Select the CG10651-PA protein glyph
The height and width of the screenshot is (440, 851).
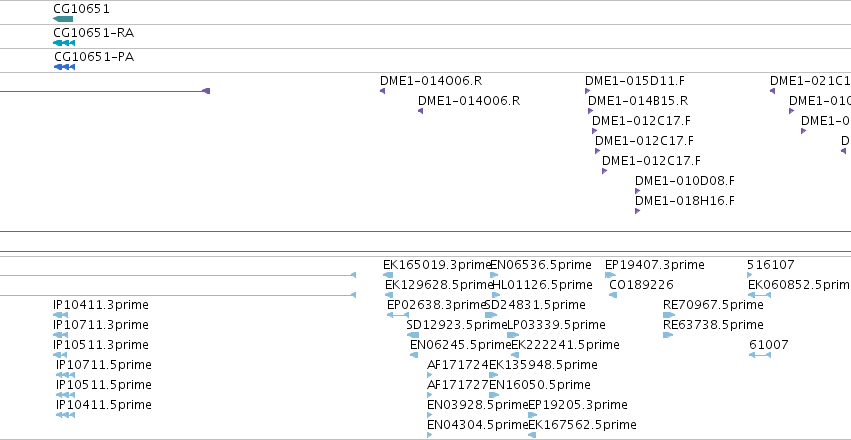pyautogui.click(x=64, y=67)
